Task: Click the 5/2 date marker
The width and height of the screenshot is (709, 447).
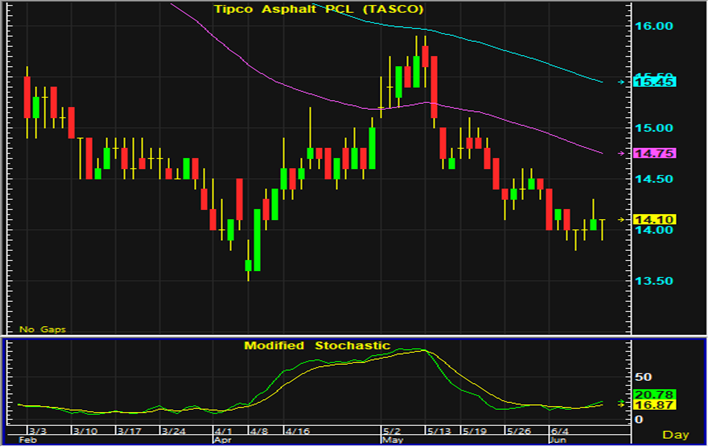Action: pos(392,431)
